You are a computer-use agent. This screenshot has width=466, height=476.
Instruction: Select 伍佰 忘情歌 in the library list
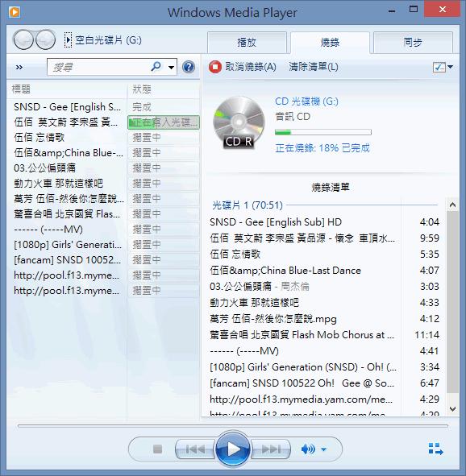click(x=40, y=138)
